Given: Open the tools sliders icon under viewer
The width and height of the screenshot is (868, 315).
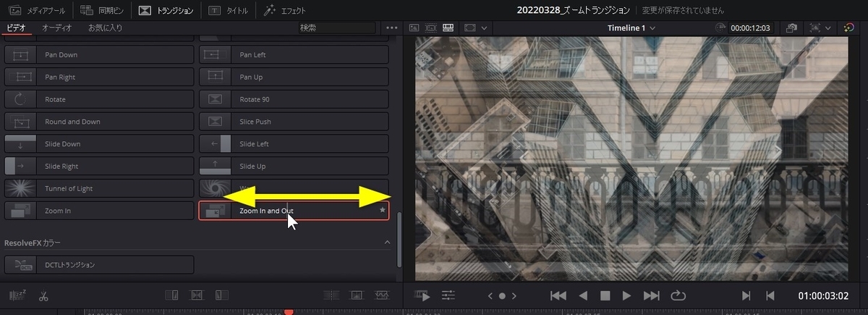Looking at the screenshot, I should [x=448, y=295].
